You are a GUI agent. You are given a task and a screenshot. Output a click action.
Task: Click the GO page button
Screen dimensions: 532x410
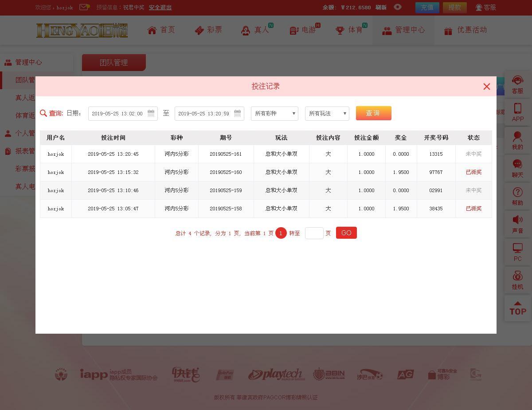346,233
